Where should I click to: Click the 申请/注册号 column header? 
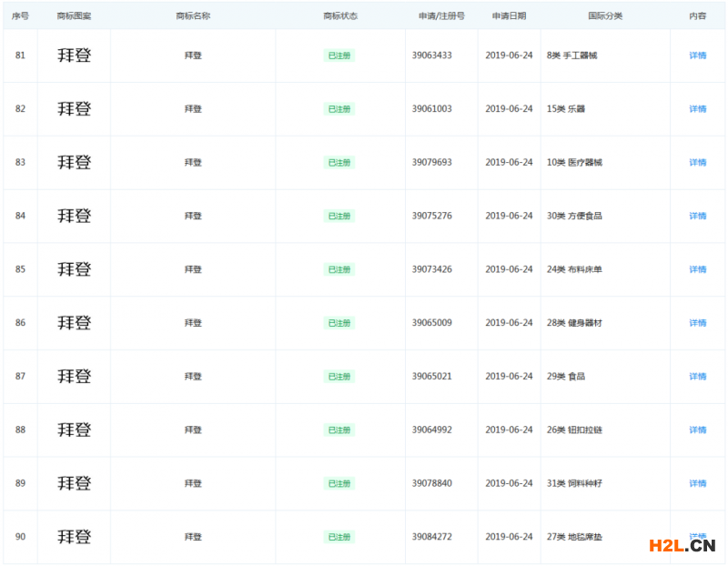[441, 15]
